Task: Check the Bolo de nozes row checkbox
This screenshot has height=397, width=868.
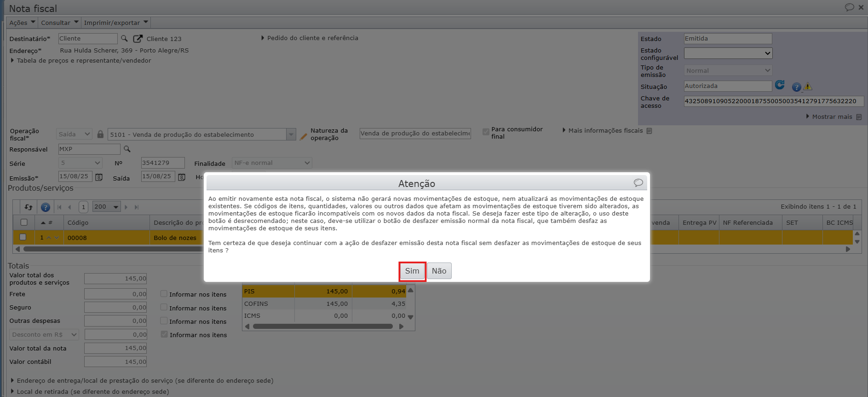Action: pos(23,237)
